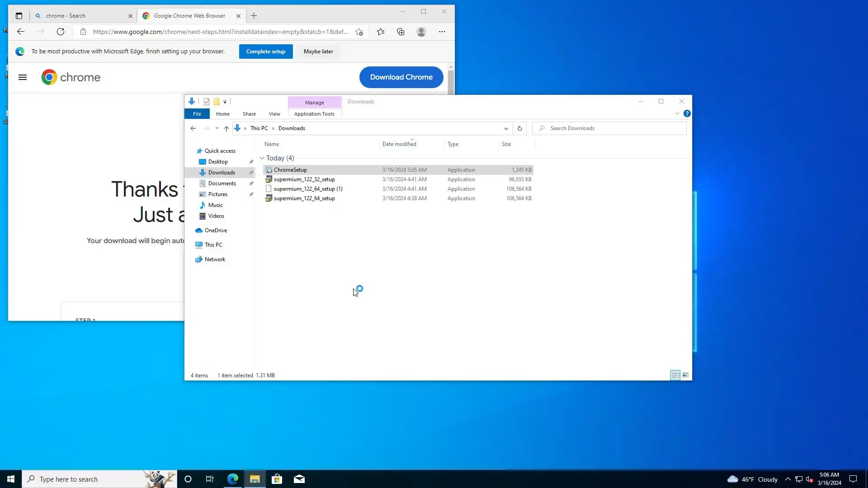Click New folder icon in title bar
This screenshot has width=868, height=488.
(217, 102)
